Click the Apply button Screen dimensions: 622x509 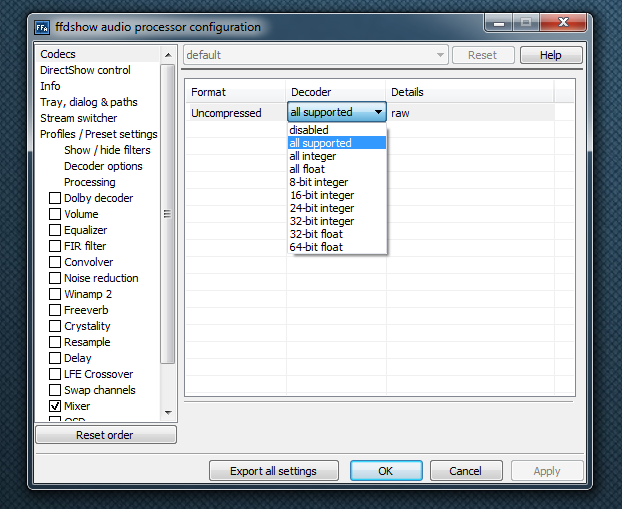click(x=547, y=471)
